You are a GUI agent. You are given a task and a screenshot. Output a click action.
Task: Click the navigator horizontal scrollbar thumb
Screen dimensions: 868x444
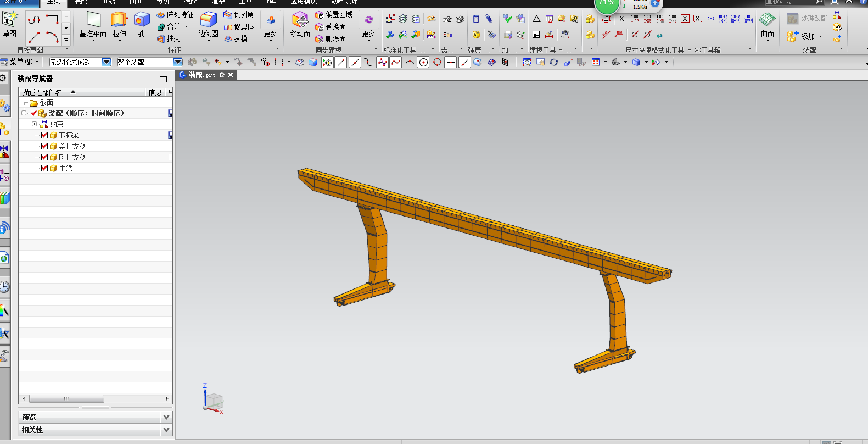coord(66,398)
